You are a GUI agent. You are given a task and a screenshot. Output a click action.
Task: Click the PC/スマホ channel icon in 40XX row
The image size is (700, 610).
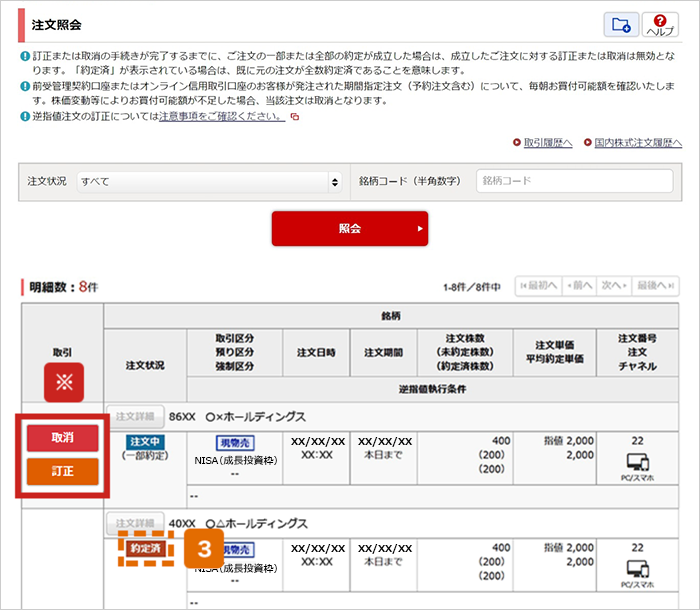coord(638,568)
